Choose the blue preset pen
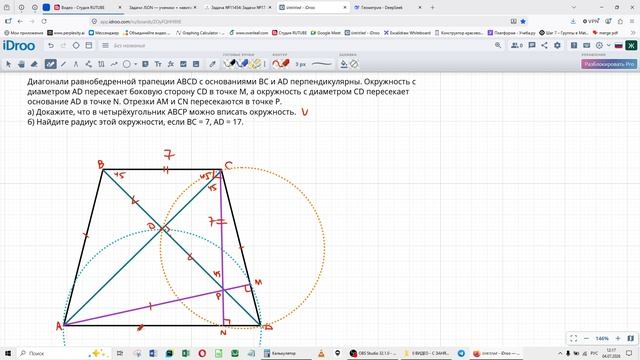Screen dimensions: 640x360 click(x=243, y=64)
